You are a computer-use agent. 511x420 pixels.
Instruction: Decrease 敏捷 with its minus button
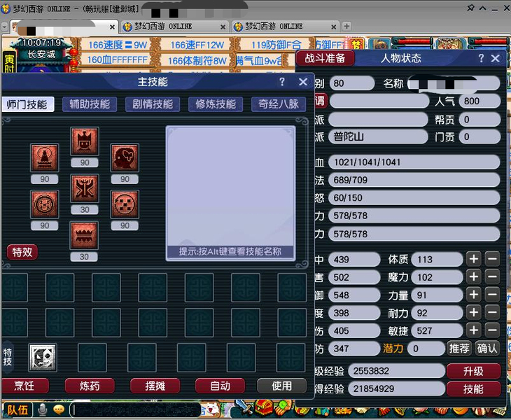492,330
